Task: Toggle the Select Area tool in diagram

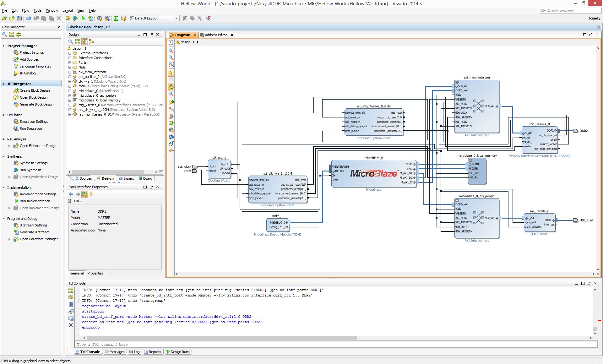Action: [x=171, y=73]
